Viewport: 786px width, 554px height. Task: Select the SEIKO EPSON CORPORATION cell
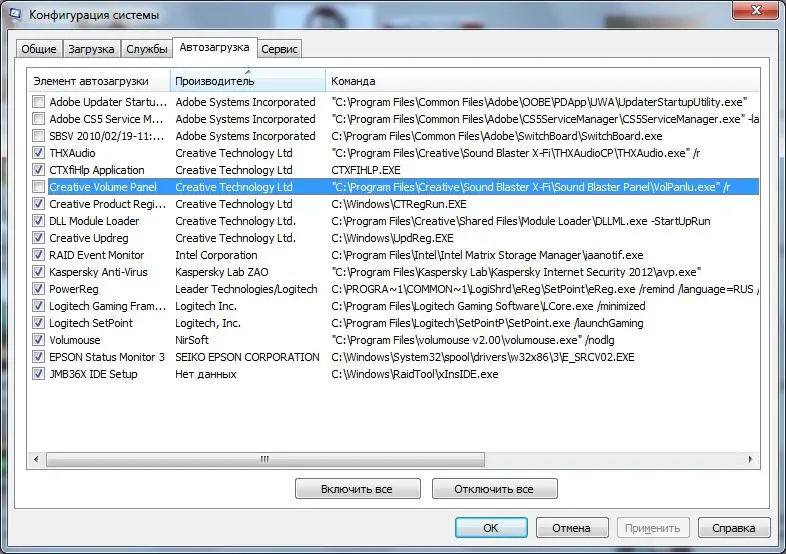(x=247, y=357)
